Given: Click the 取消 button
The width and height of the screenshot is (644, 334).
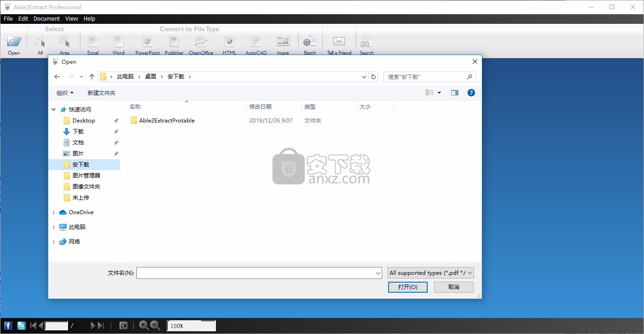Looking at the screenshot, I should [x=453, y=287].
